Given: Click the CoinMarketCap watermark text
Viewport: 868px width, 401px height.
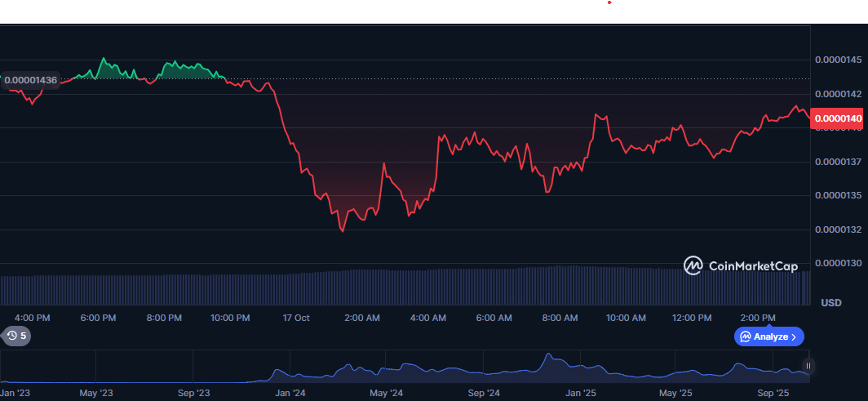Looking at the screenshot, I should click(753, 265).
